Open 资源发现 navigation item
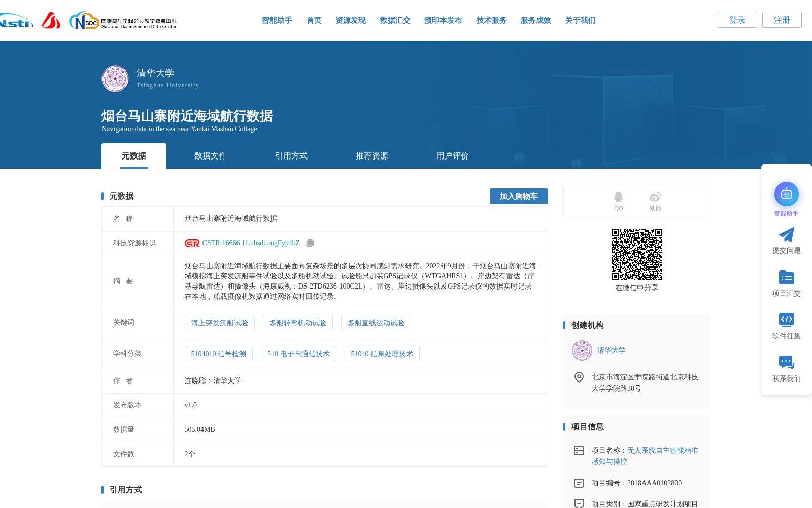The height and width of the screenshot is (508, 812). [350, 20]
